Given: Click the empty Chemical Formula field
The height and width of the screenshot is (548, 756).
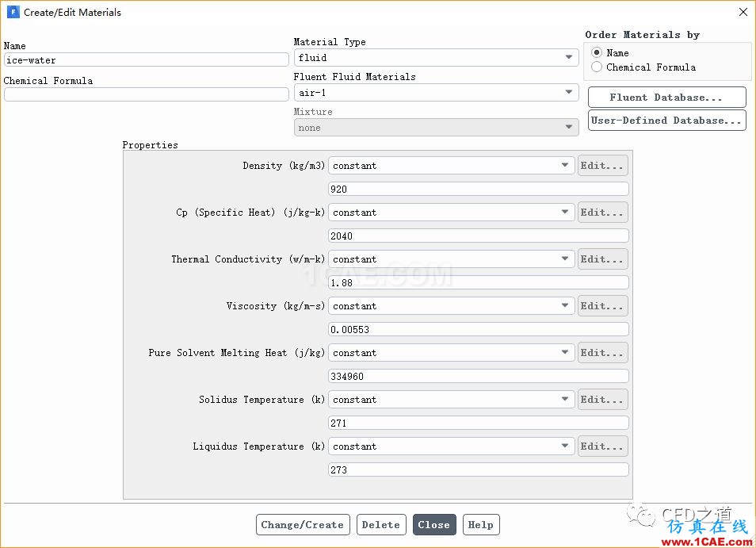Looking at the screenshot, I should pyautogui.click(x=146, y=94).
